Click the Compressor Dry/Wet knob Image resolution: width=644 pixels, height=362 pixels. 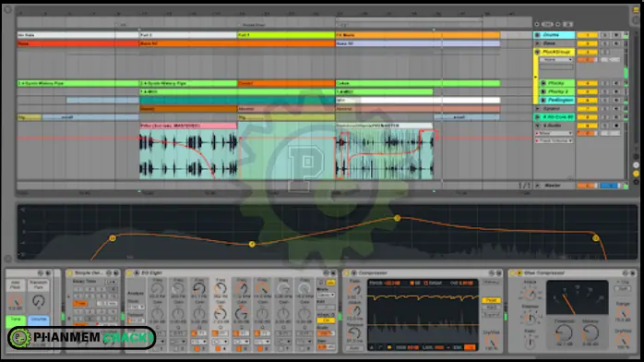coord(491,341)
